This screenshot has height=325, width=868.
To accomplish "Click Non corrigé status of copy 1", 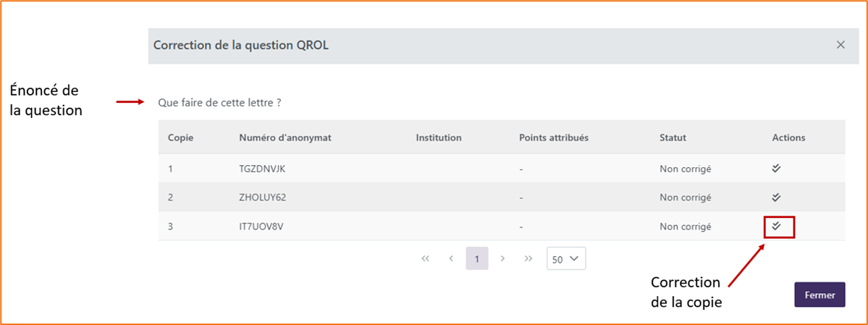I will click(x=685, y=169).
